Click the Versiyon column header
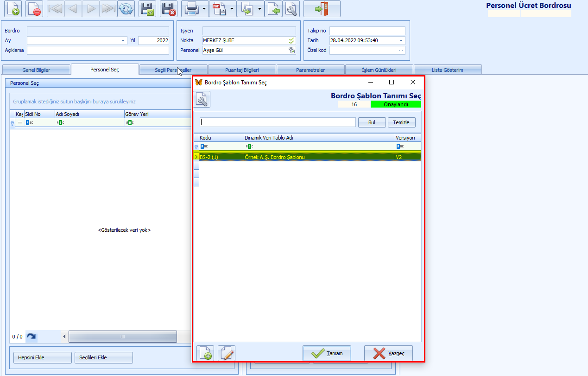588x376 pixels. click(408, 138)
